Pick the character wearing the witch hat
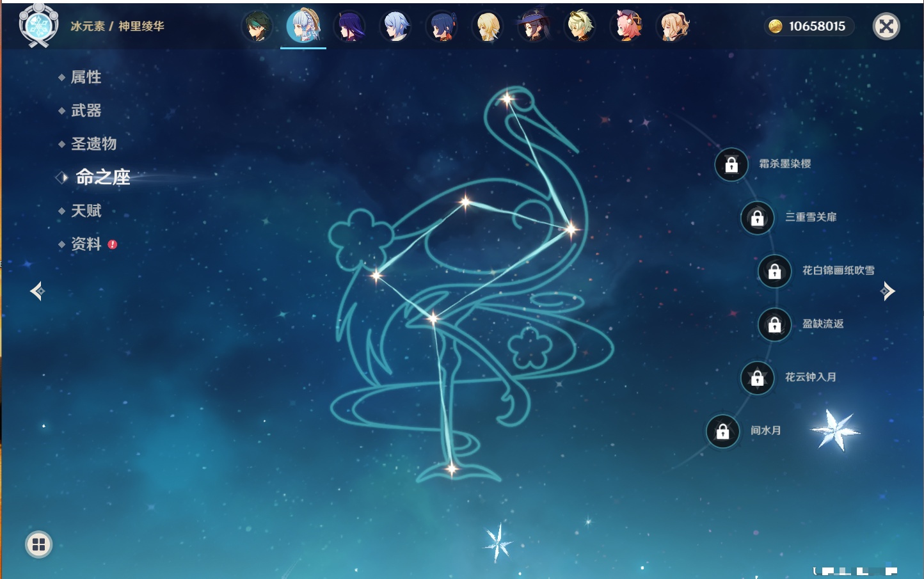 coord(534,26)
